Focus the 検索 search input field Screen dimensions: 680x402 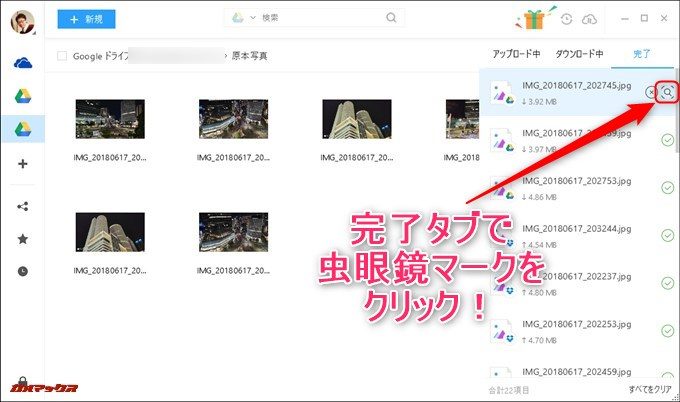[321, 18]
